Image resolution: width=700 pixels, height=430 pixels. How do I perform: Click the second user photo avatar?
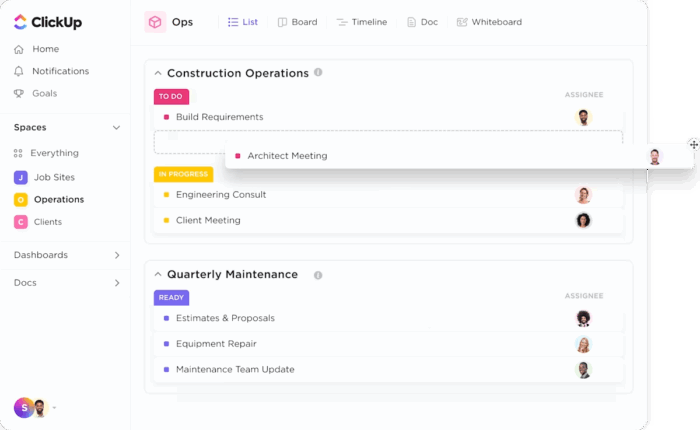click(x=40, y=408)
